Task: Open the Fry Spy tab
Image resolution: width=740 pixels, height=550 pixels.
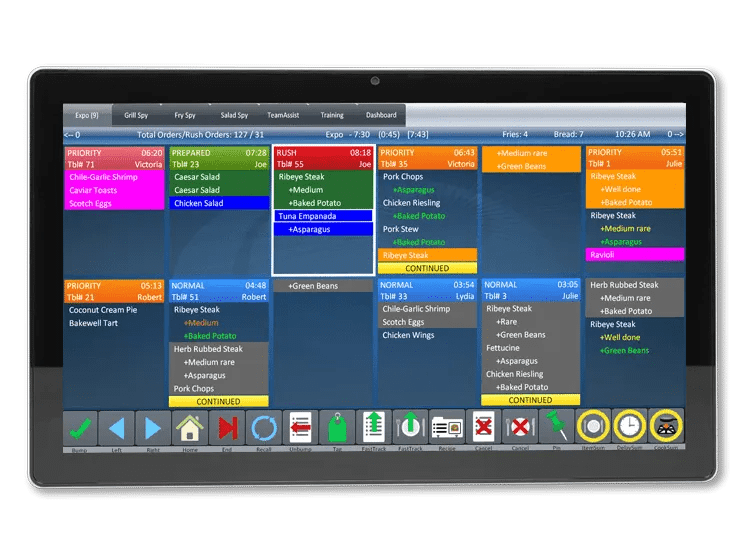Action: coord(185,115)
